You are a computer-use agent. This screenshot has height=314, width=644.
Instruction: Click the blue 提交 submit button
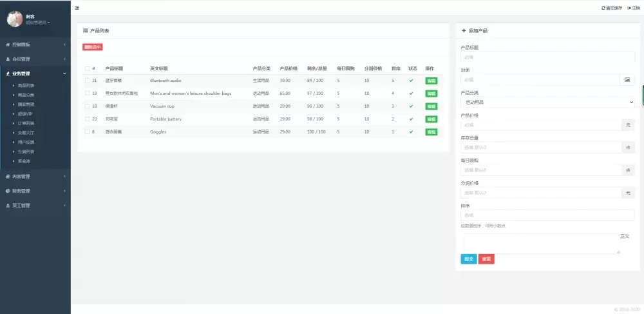coord(469,259)
